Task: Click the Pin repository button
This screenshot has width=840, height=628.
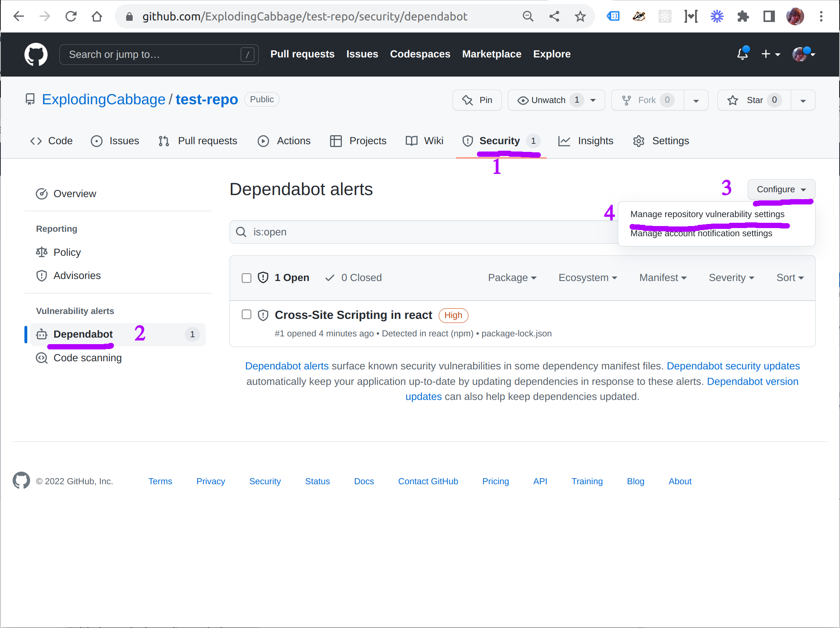Action: 477,100
